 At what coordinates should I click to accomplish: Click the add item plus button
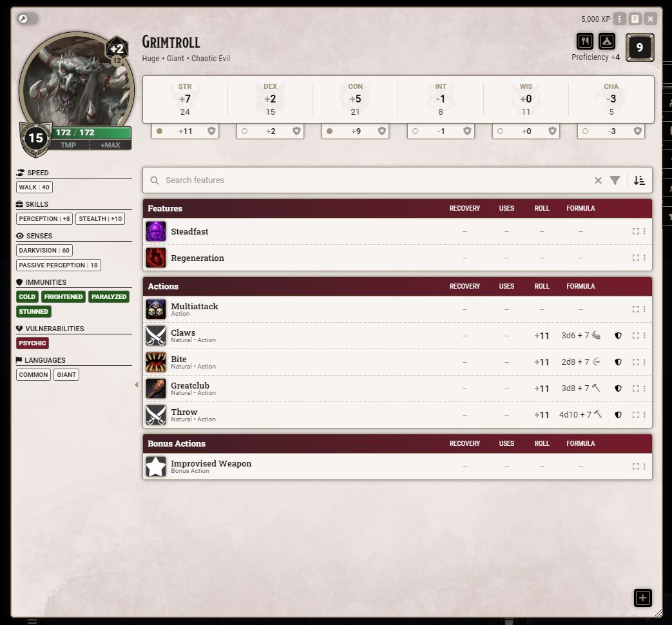pos(642,597)
